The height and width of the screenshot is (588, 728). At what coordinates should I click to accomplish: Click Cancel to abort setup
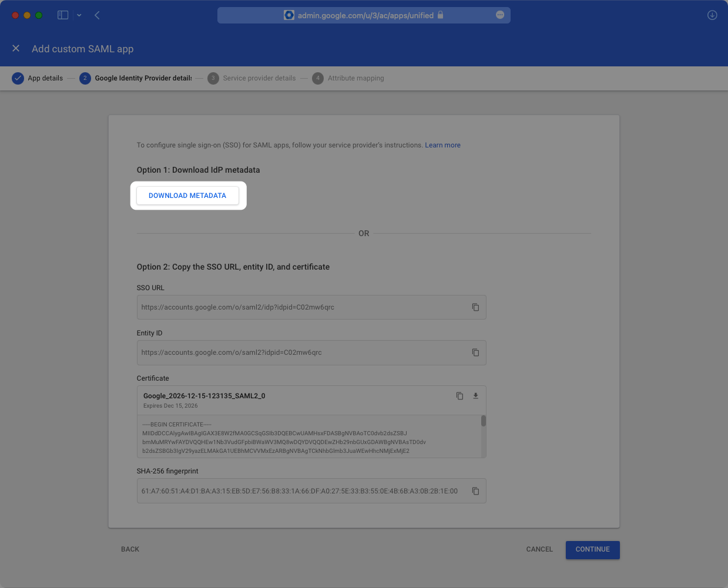click(539, 549)
